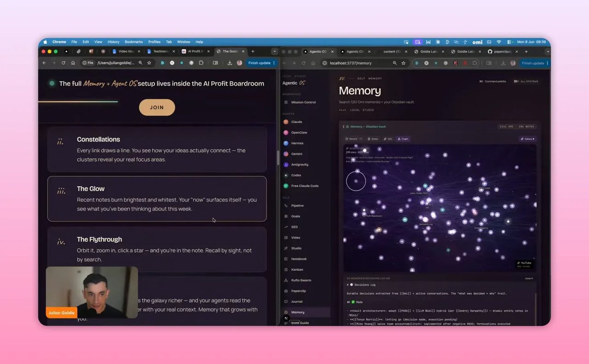The image size is (589, 364).
Task: Open new tab in right Chrome window
Action: pyautogui.click(x=526, y=51)
